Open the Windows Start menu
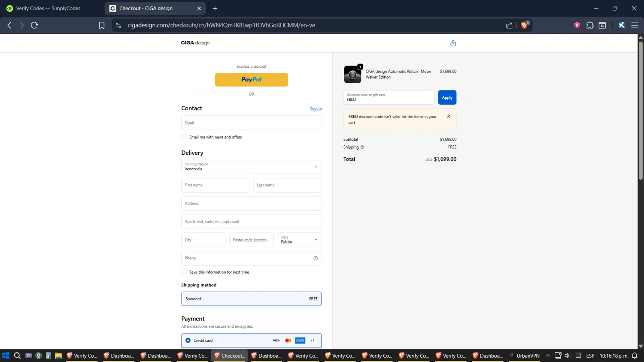 click(x=6, y=356)
